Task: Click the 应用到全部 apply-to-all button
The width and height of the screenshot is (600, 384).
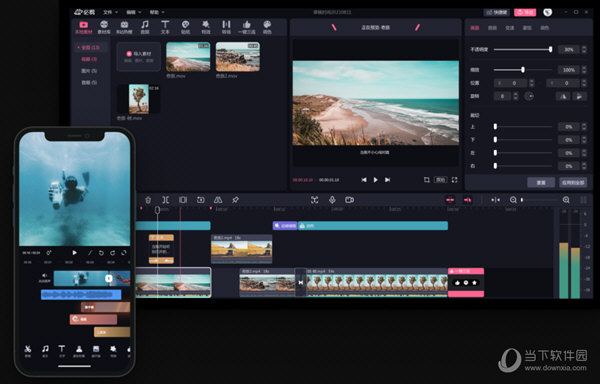Action: click(573, 182)
